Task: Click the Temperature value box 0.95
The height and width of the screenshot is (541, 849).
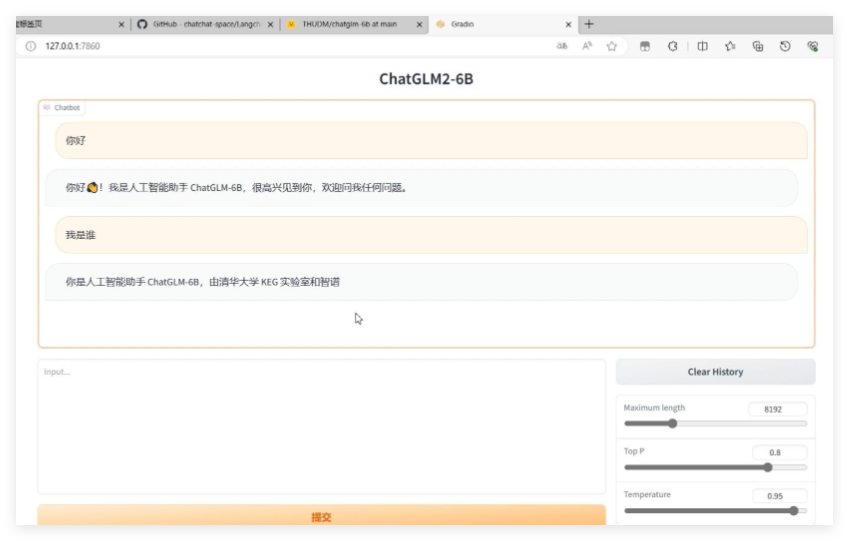Action: [779, 496]
